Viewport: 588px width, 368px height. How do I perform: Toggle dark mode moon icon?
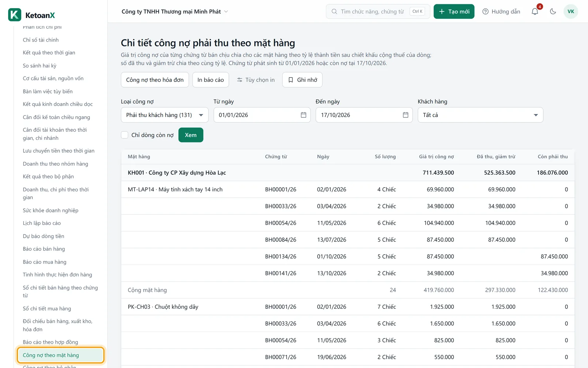[553, 11]
